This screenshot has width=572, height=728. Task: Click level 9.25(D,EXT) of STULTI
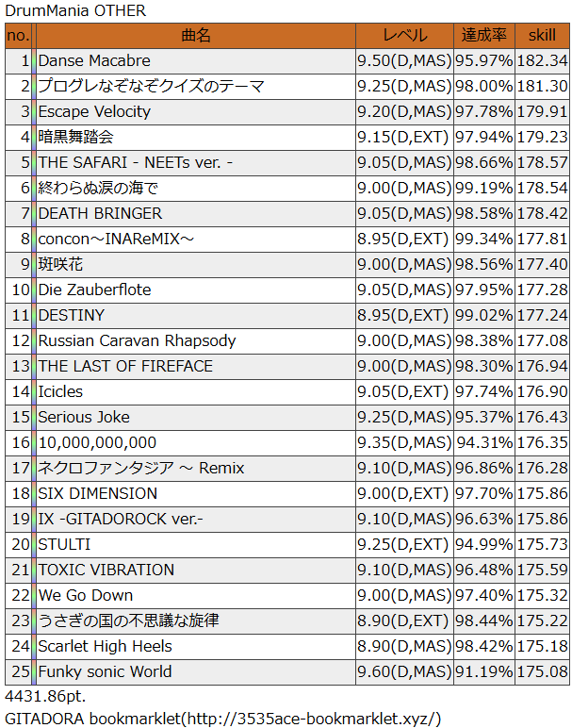point(402,545)
